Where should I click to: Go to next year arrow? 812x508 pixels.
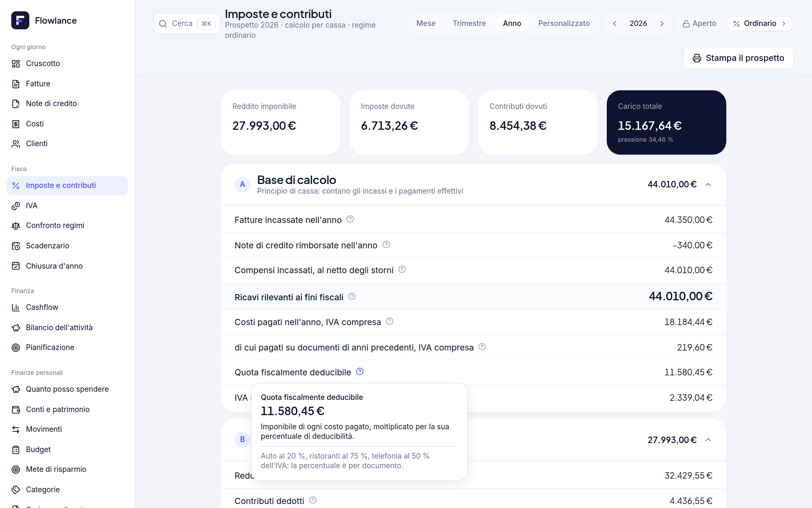click(662, 23)
